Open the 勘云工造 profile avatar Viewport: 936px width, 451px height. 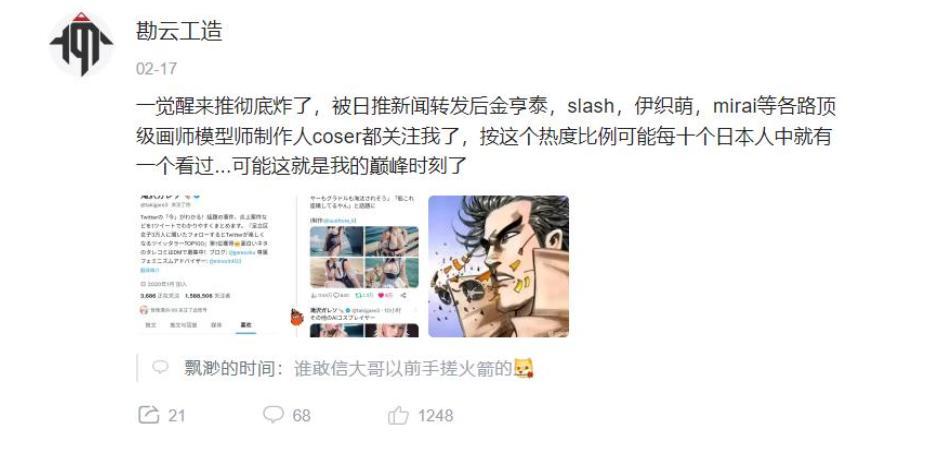pos(81,44)
